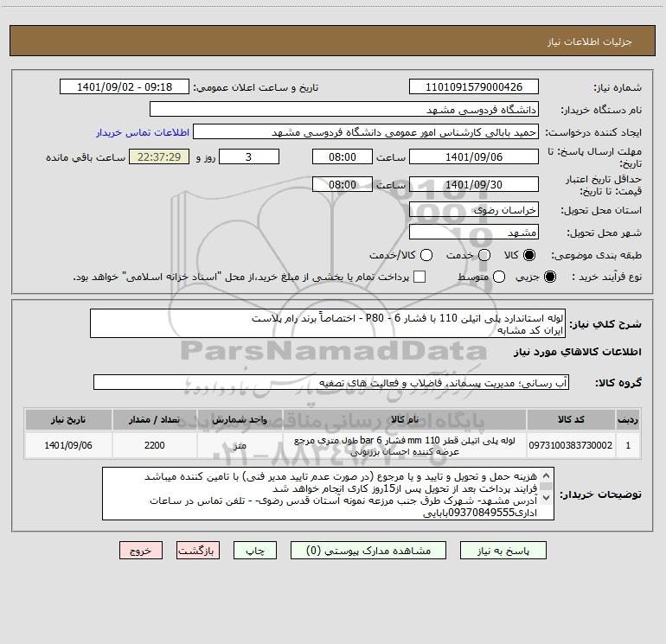The height and width of the screenshot is (644, 666).
Task: Click the استان محل تحویل field
Action: point(474,210)
